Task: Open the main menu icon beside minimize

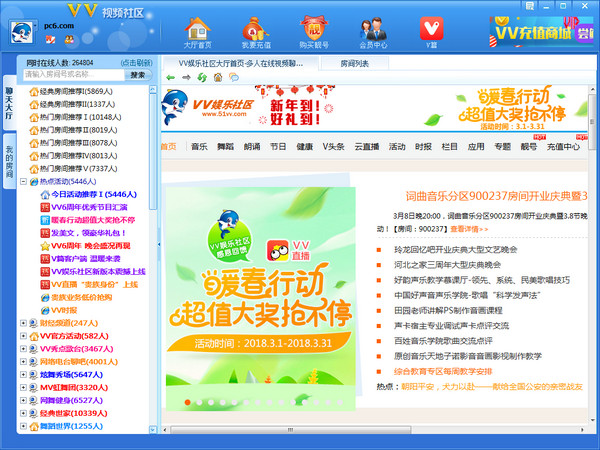Action: (530, 6)
